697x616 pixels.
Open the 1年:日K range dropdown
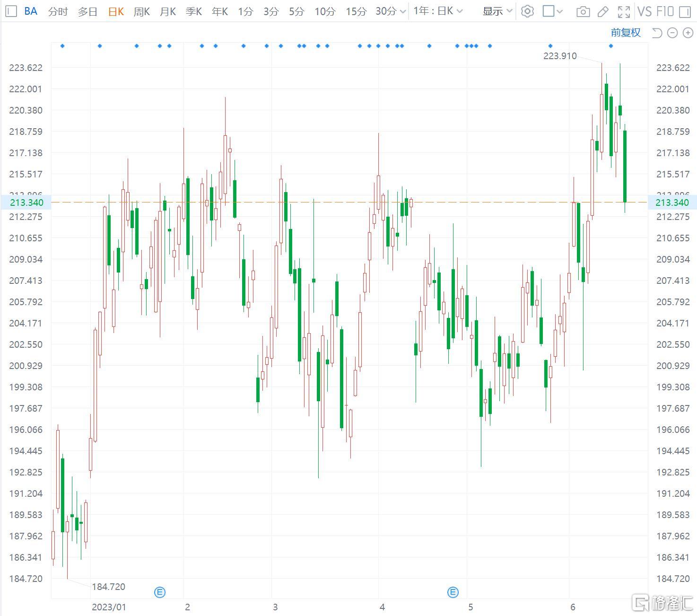click(438, 11)
